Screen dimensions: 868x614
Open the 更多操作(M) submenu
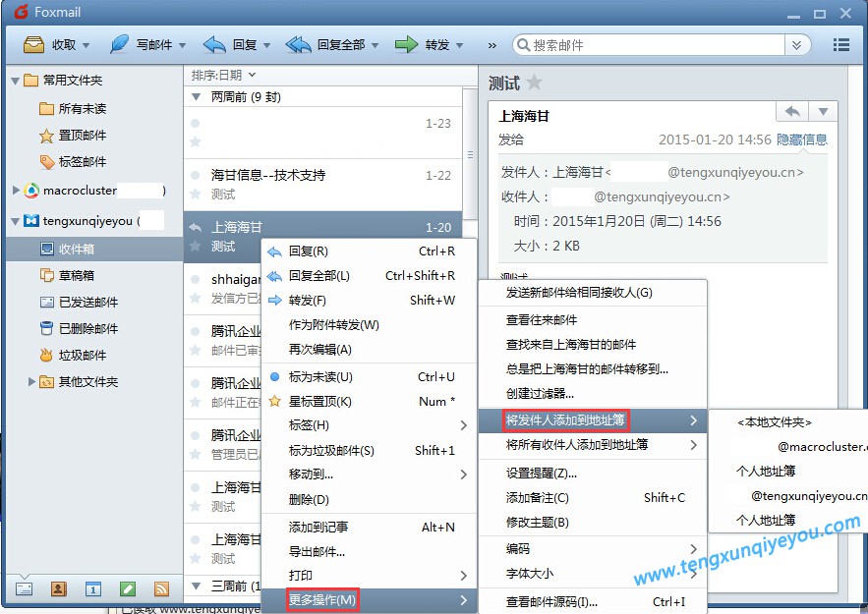click(x=369, y=599)
